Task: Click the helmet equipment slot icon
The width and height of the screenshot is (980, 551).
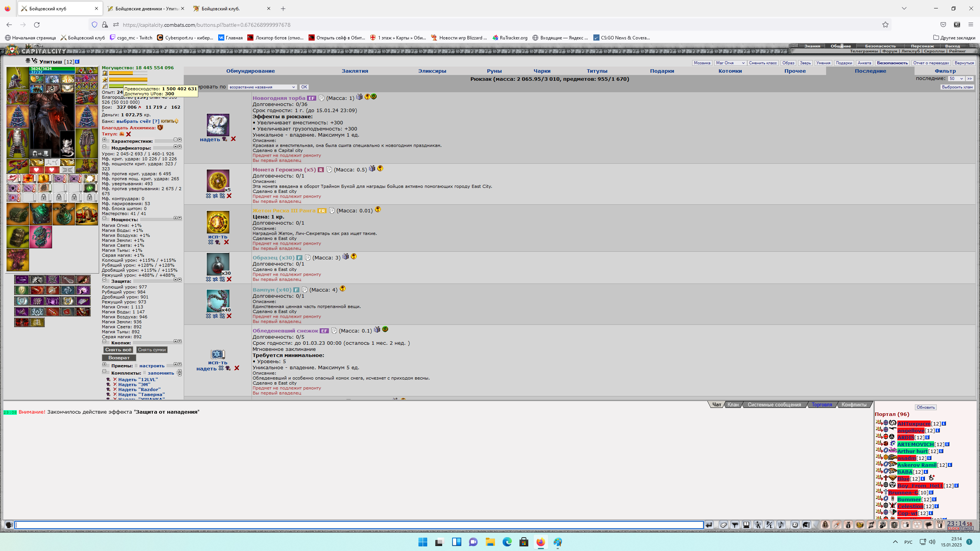Action: (18, 78)
